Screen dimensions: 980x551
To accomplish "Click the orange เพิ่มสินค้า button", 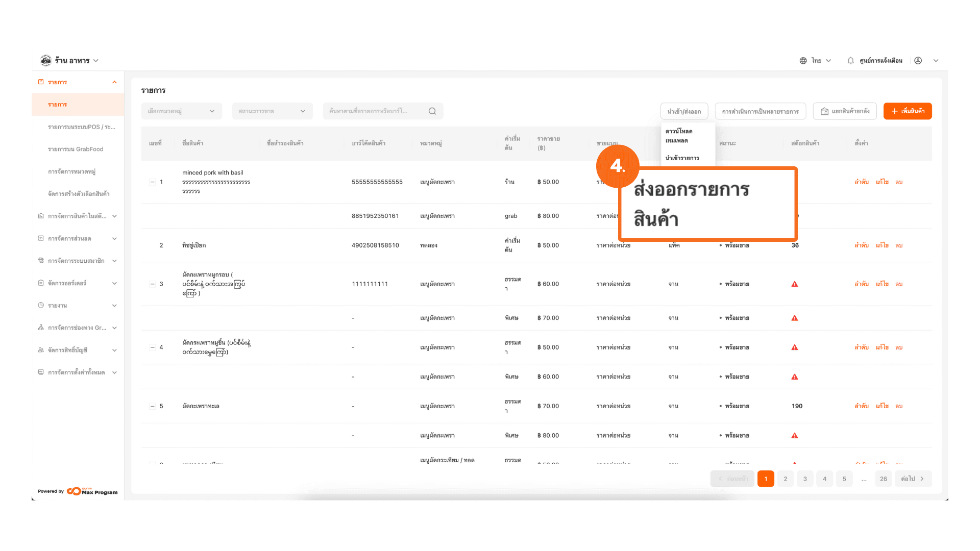I will coord(908,111).
